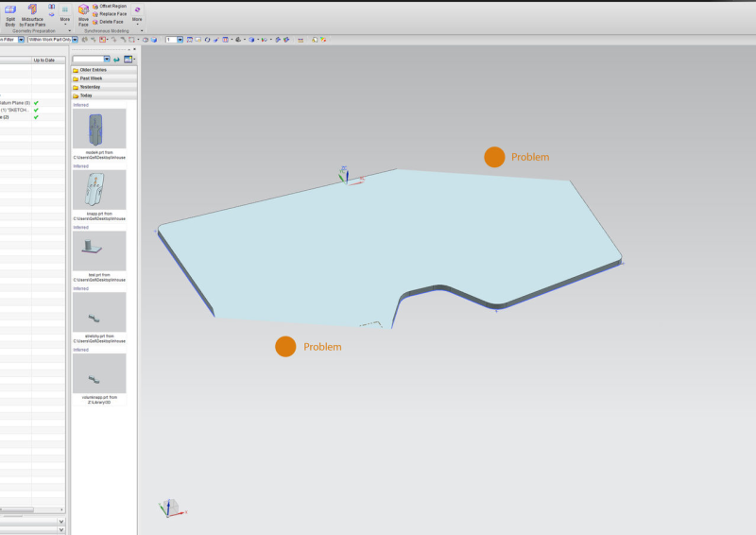Open Within Work Part Only dropdown
This screenshot has width=756, height=535.
tap(76, 40)
